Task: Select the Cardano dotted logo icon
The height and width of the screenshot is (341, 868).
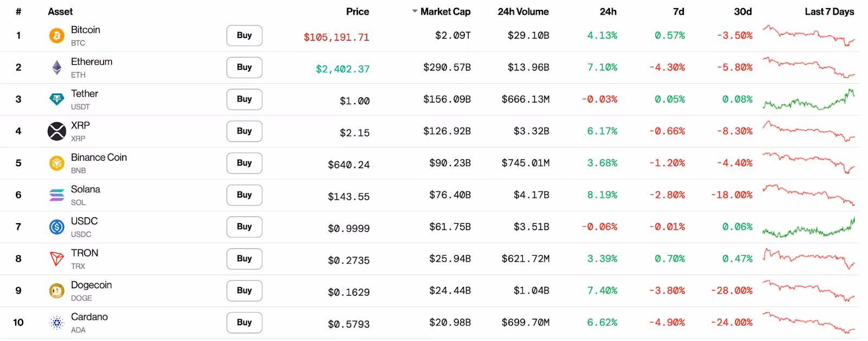Action: click(56, 323)
